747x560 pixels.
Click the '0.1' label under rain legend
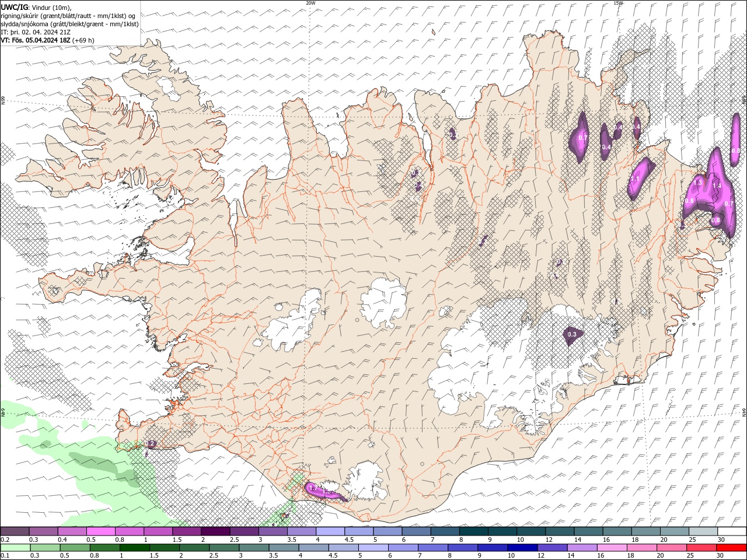(5, 556)
